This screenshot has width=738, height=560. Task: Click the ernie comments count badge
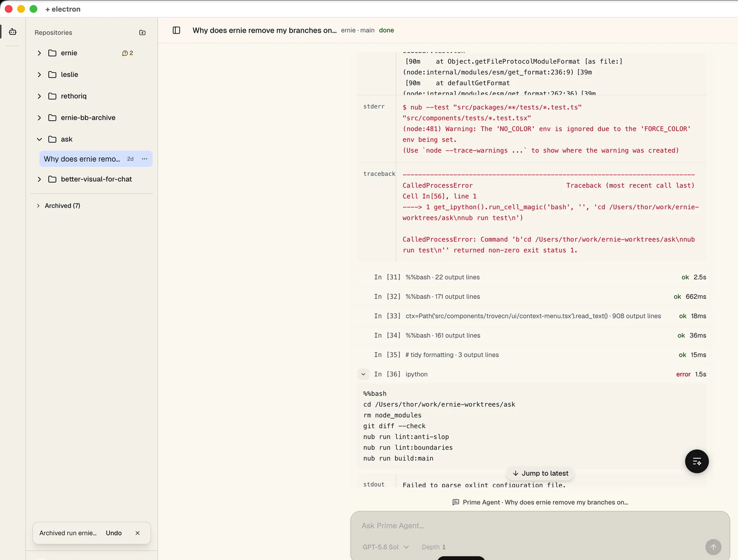click(127, 53)
